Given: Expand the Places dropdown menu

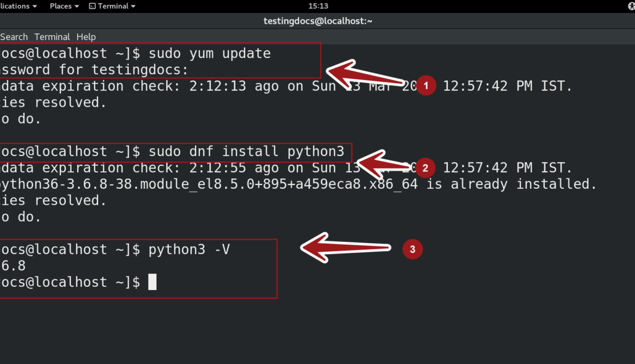Looking at the screenshot, I should [x=64, y=6].
